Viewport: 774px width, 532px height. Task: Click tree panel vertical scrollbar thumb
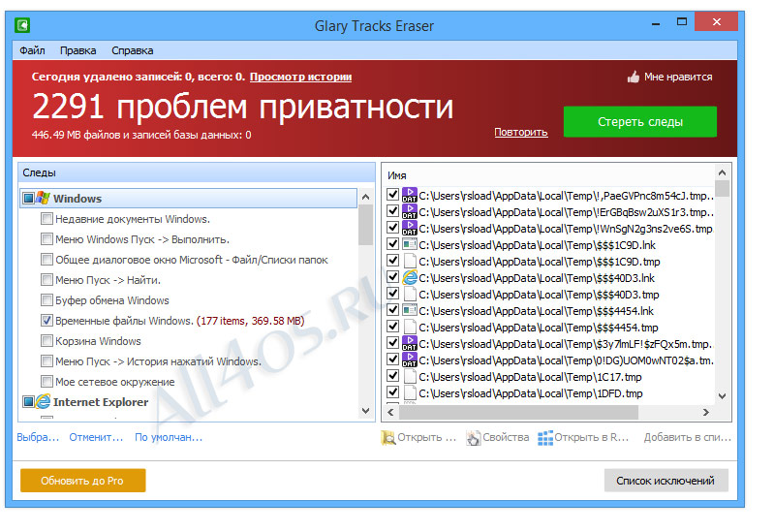[x=366, y=225]
